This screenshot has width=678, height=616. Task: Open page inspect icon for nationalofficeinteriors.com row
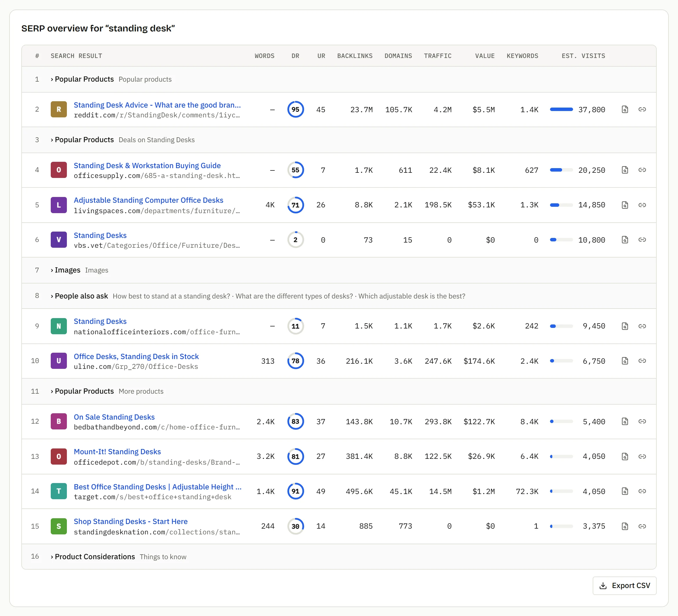point(624,326)
